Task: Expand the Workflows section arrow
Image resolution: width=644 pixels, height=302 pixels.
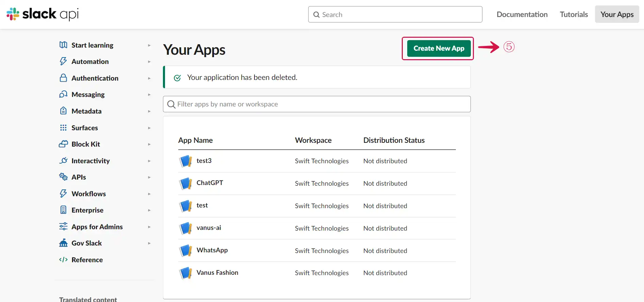Action: coord(149,194)
